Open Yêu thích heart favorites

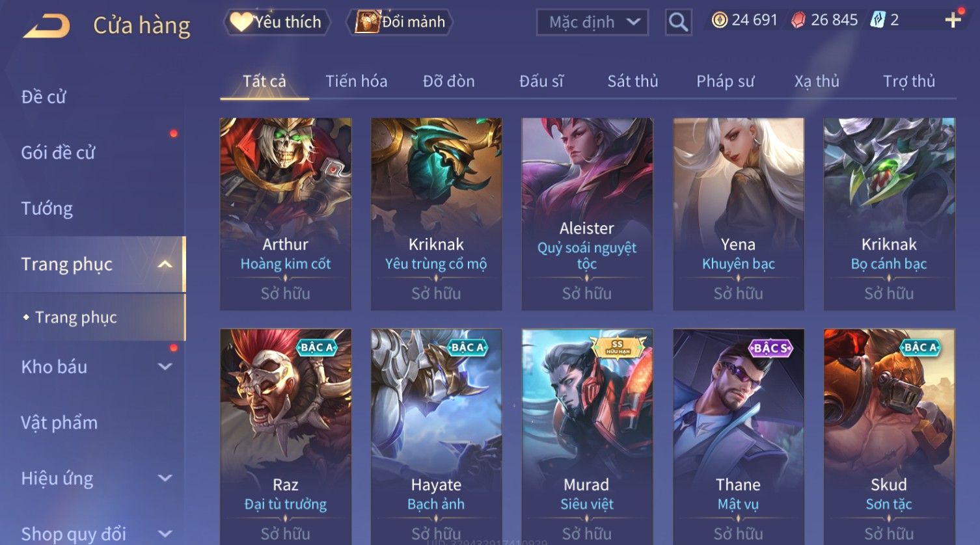pyautogui.click(x=277, y=22)
